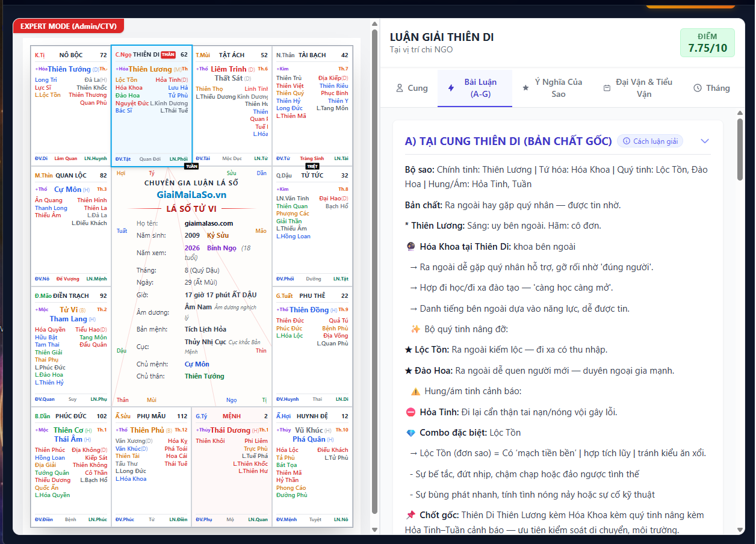Open the GiaiMaiLaSo.vn link in the chart center
This screenshot has height=544, width=756.
click(191, 195)
